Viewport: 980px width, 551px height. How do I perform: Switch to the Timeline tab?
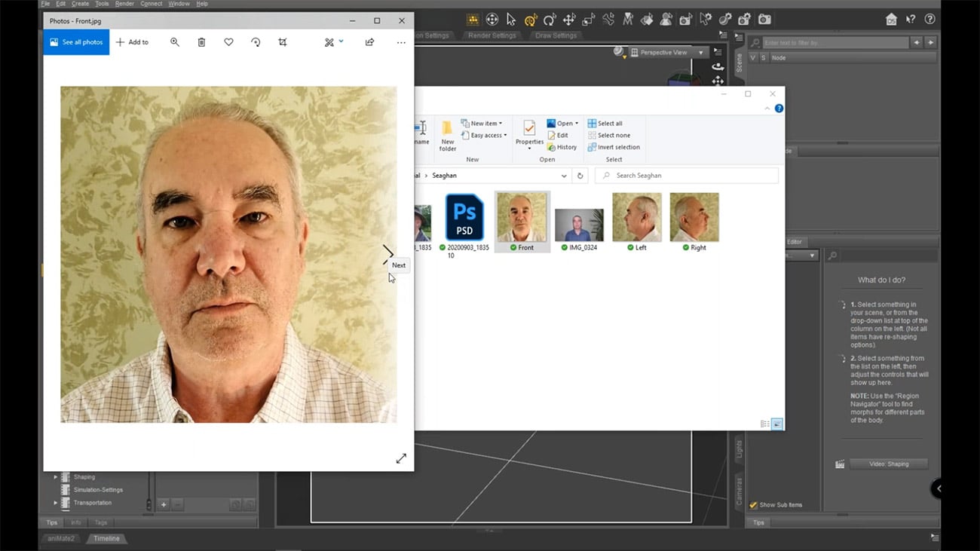coord(106,539)
